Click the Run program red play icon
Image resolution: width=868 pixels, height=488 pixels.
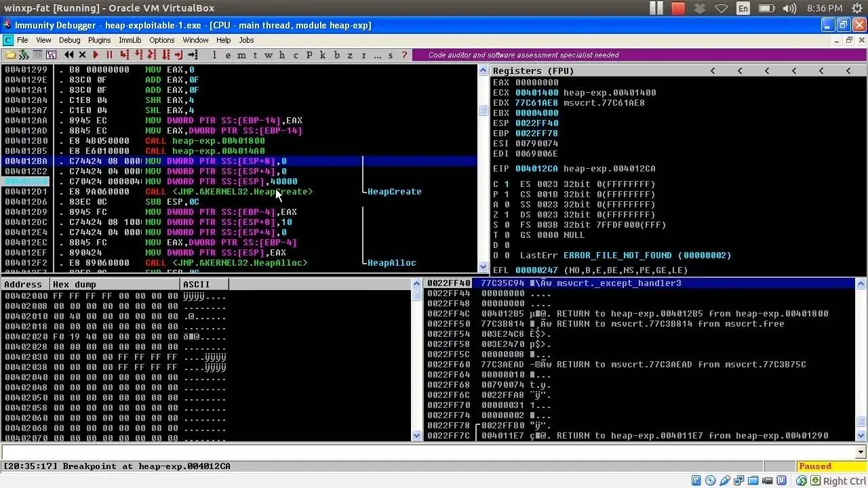click(x=96, y=55)
